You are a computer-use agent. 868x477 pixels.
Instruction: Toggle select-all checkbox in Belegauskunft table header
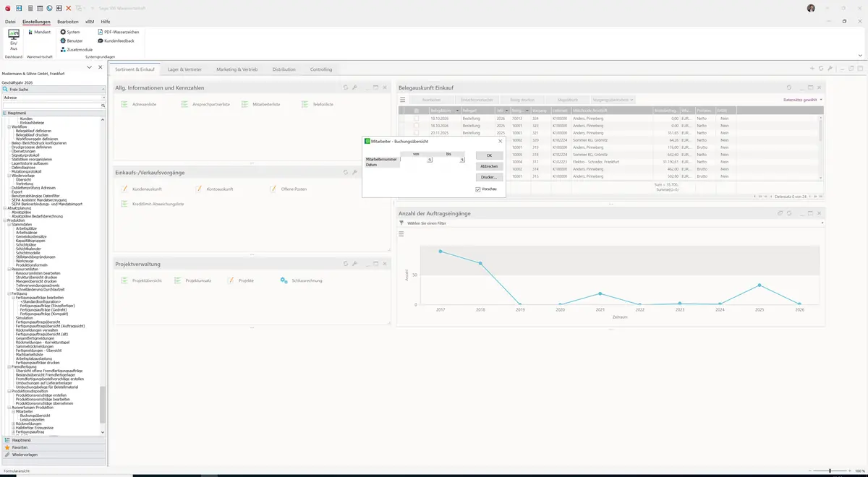pos(417,111)
